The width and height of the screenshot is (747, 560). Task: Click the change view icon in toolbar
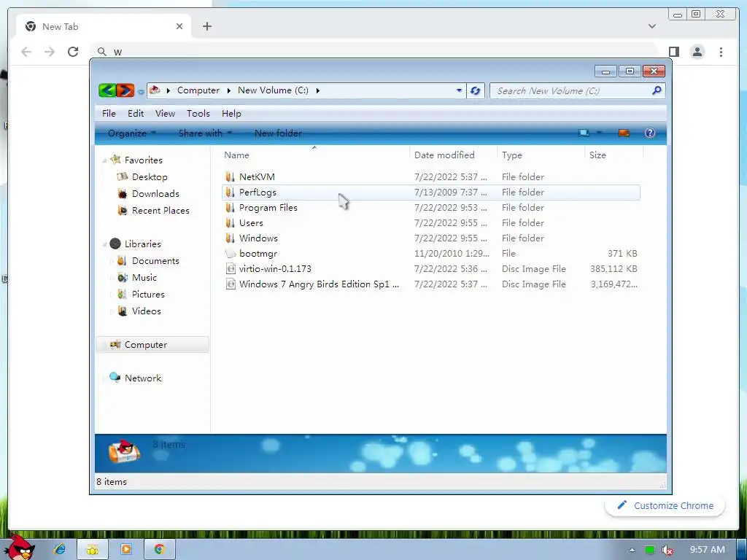[584, 133]
